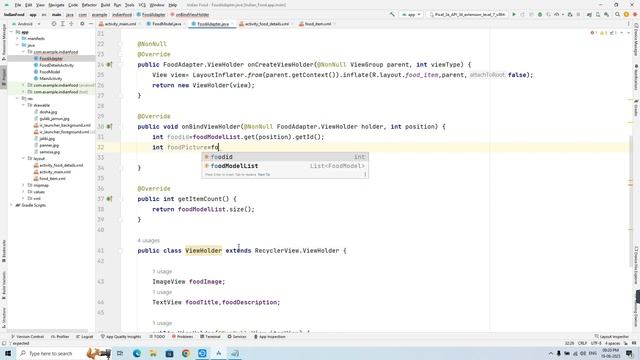The width and height of the screenshot is (640, 360).
Task: Expand the values folder
Action: click(x=23, y=191)
